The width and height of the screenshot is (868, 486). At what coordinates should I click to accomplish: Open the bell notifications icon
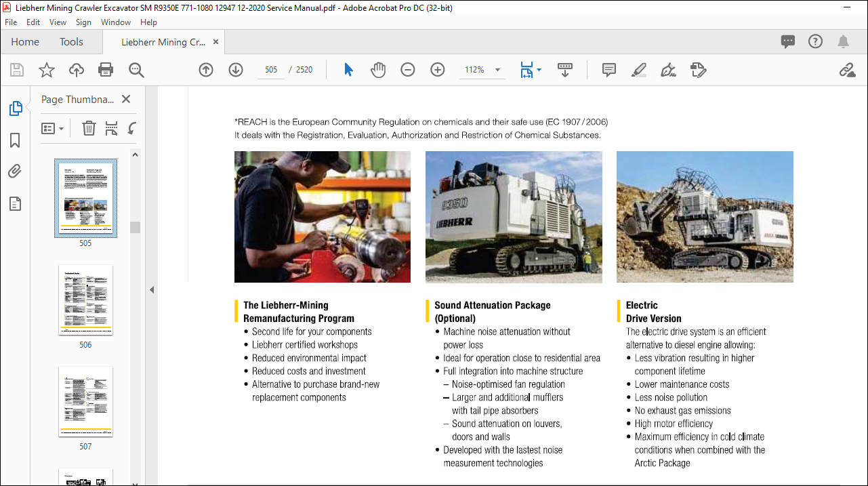point(843,41)
